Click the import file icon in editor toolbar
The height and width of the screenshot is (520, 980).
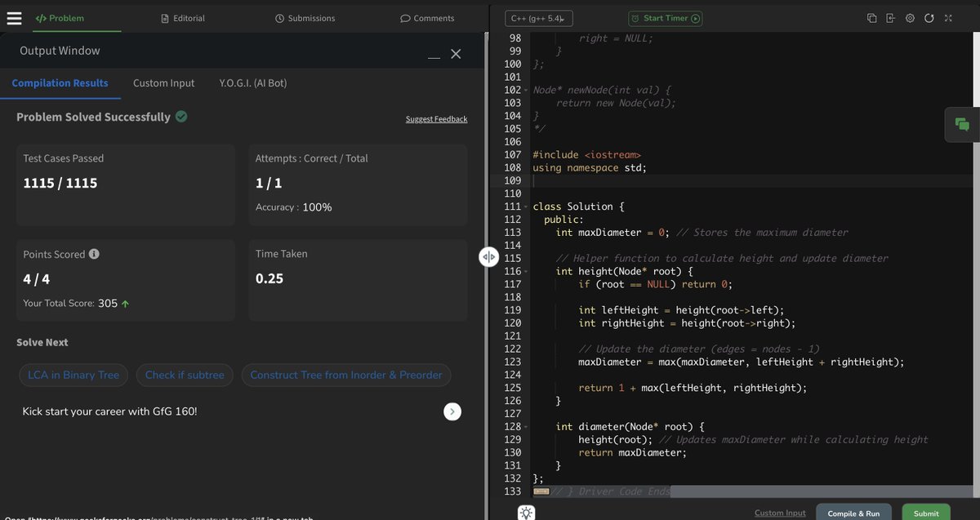tap(890, 18)
